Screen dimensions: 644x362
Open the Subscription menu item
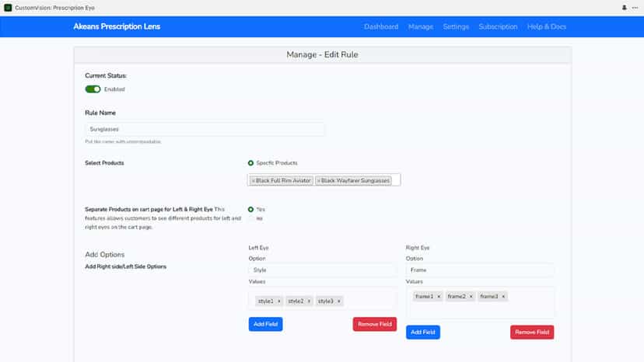coord(498,26)
